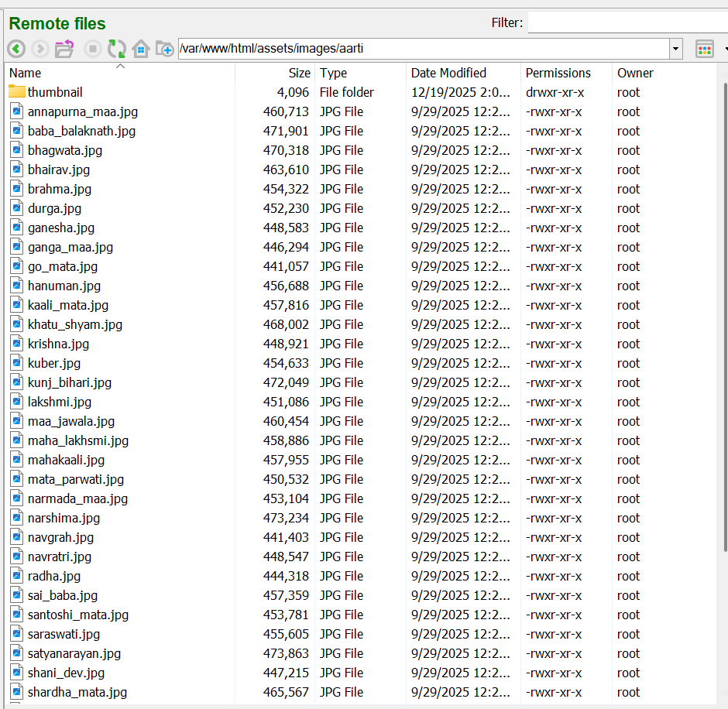Select the file shardha_mata.jpg
The image size is (728, 709).
(77, 692)
